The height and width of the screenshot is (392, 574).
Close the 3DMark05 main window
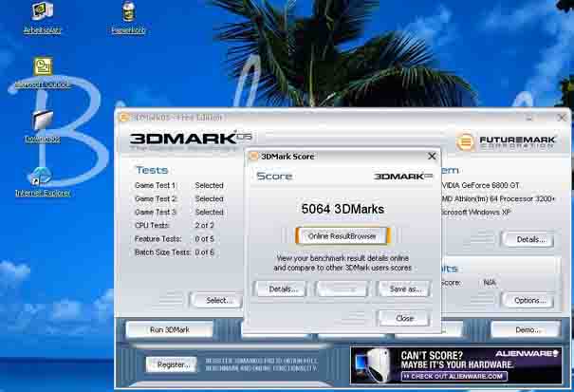(562, 118)
